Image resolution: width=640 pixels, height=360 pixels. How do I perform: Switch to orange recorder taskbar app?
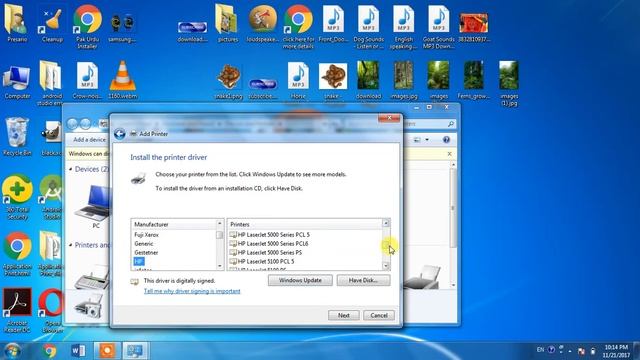[x=107, y=351]
